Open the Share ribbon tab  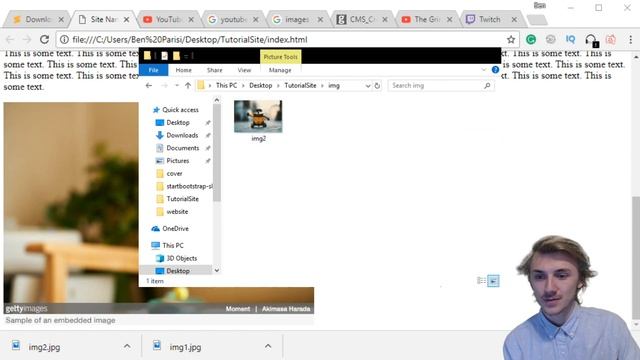(214, 70)
